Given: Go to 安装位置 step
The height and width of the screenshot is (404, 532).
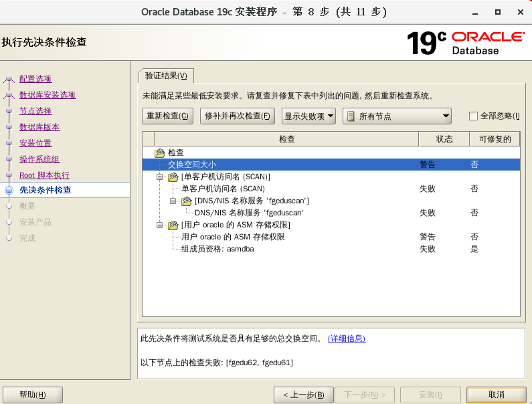Looking at the screenshot, I should 35,143.
